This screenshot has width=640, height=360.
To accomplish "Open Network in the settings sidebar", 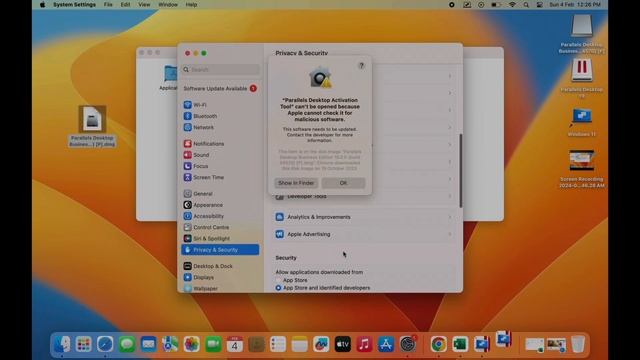I will coord(199,127).
